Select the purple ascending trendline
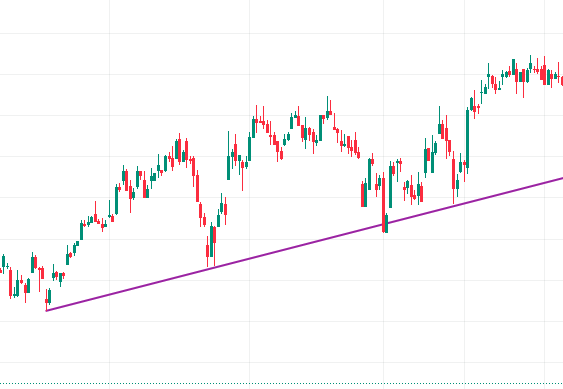The image size is (563, 389). [x=305, y=244]
